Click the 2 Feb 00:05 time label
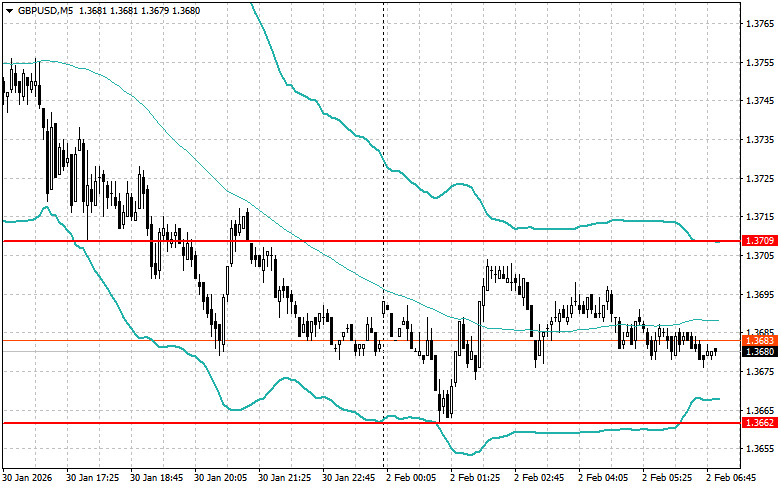Image resolution: width=781 pixels, height=489 pixels. [x=411, y=478]
